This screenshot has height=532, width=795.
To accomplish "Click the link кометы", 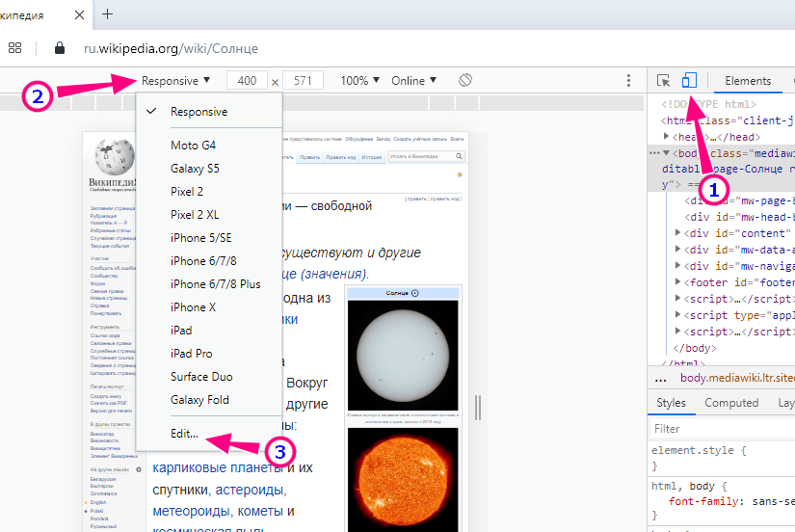I will click(x=260, y=511).
